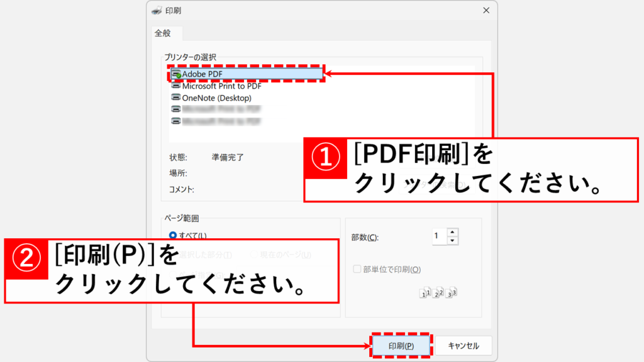The width and height of the screenshot is (644, 362).
Task: Enable the 部単位で印刷(O) checkbox
Action: click(x=357, y=269)
